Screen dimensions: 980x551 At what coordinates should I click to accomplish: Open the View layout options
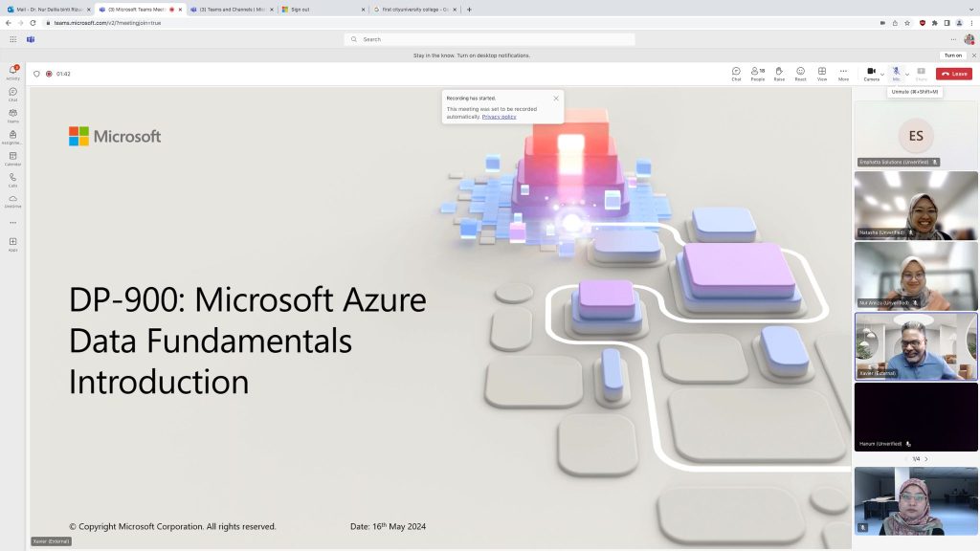820,74
